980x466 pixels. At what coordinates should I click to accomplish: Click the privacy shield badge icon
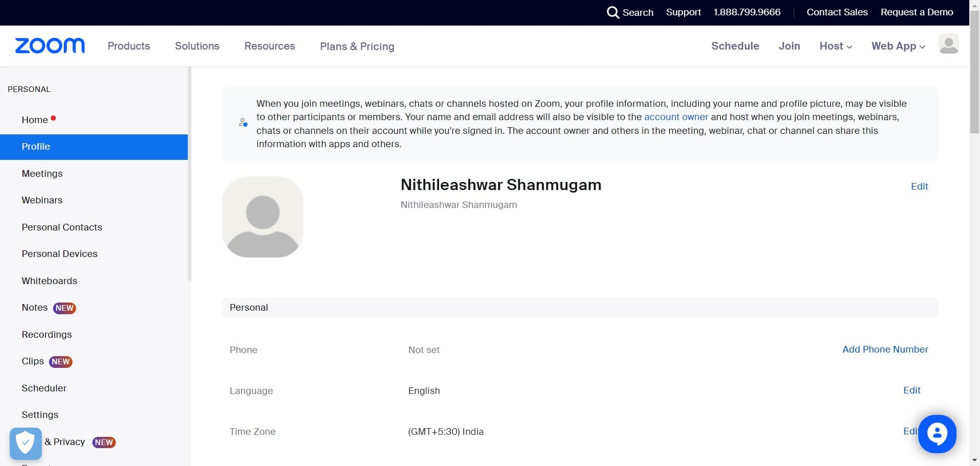tap(26, 443)
